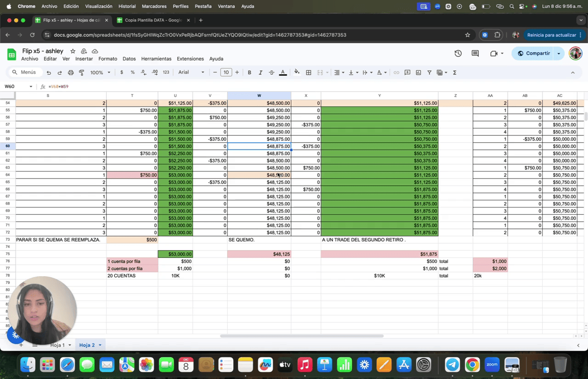588x379 pixels.
Task: Open the comments panel icon
Action: coord(475,54)
